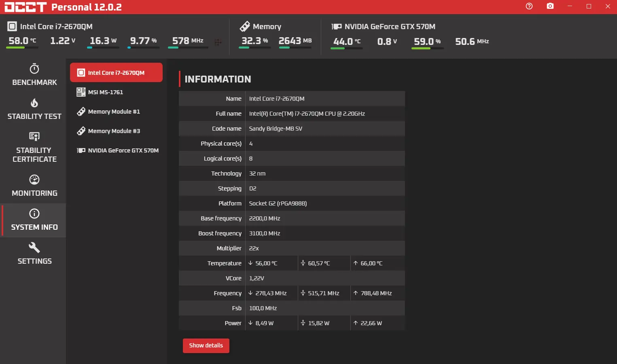This screenshot has height=364, width=617.
Task: Click the Memory icon in top header
Action: 245,26
